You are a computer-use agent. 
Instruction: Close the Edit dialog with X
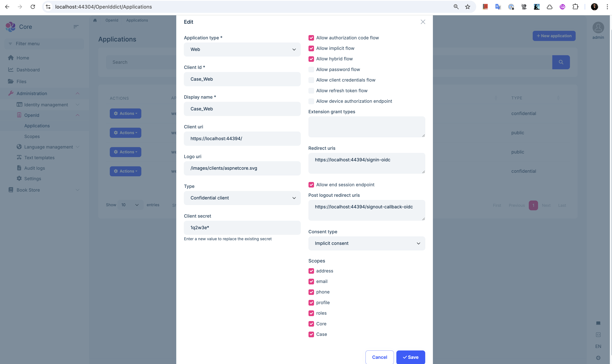click(423, 22)
